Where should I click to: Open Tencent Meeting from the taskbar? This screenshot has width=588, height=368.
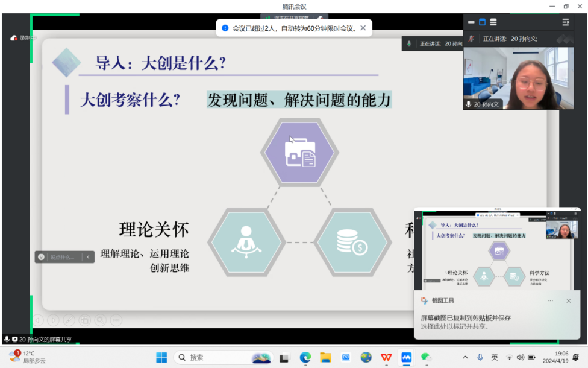pyautogui.click(x=406, y=357)
